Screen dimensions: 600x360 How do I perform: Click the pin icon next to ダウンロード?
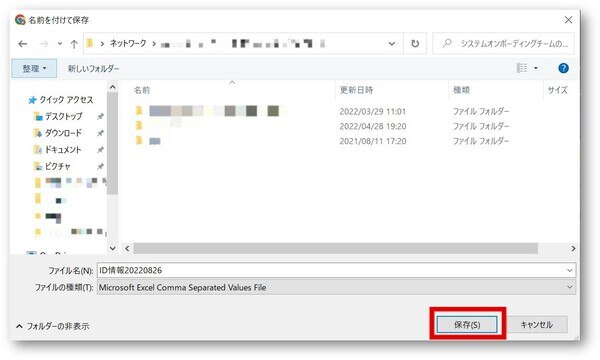(100, 133)
